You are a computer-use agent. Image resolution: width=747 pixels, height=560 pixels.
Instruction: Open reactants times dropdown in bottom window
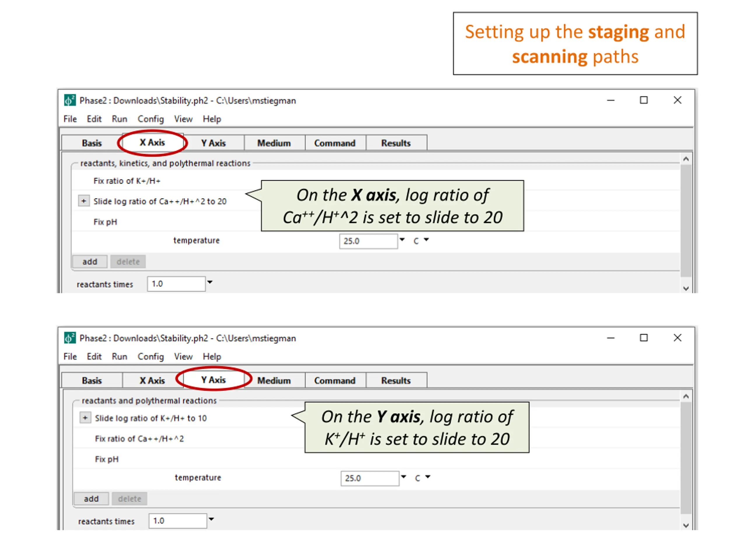pyautogui.click(x=211, y=519)
